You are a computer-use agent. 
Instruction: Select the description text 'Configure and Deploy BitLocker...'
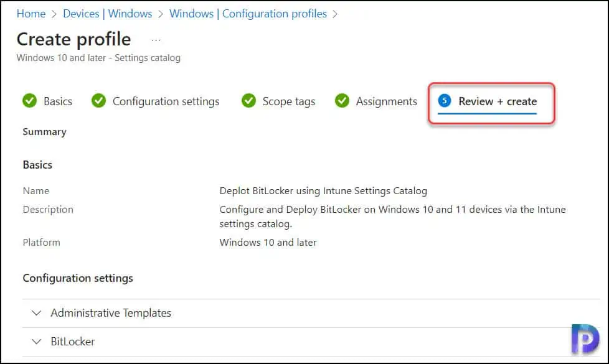pyautogui.click(x=392, y=217)
